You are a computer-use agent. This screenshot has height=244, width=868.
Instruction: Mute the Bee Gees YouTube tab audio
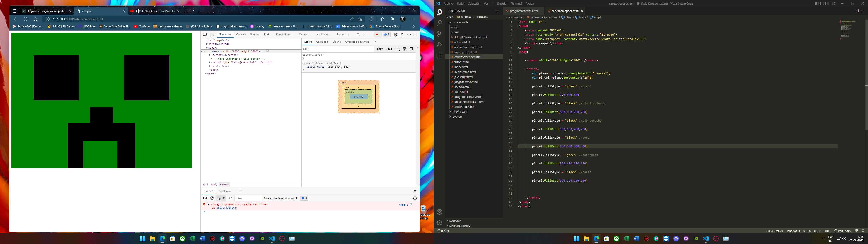click(138, 11)
